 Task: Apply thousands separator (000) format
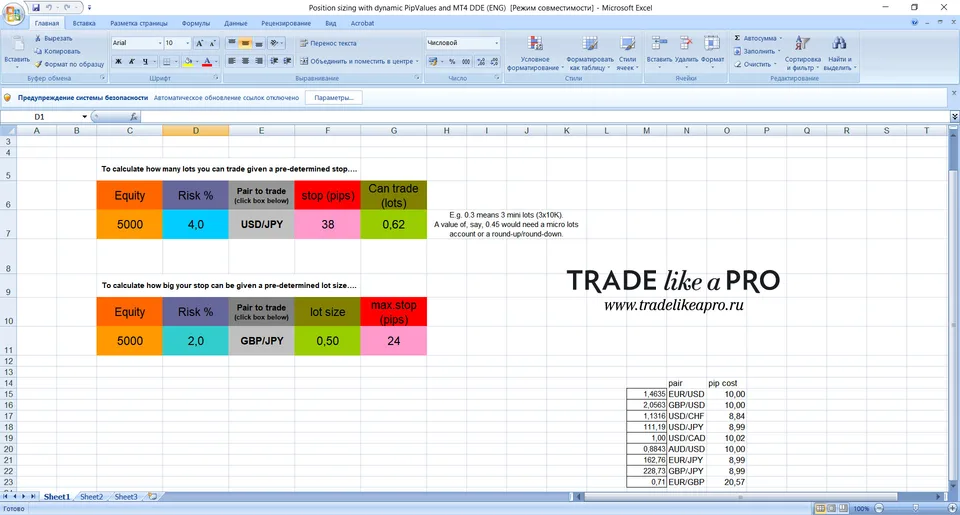pyautogui.click(x=466, y=61)
